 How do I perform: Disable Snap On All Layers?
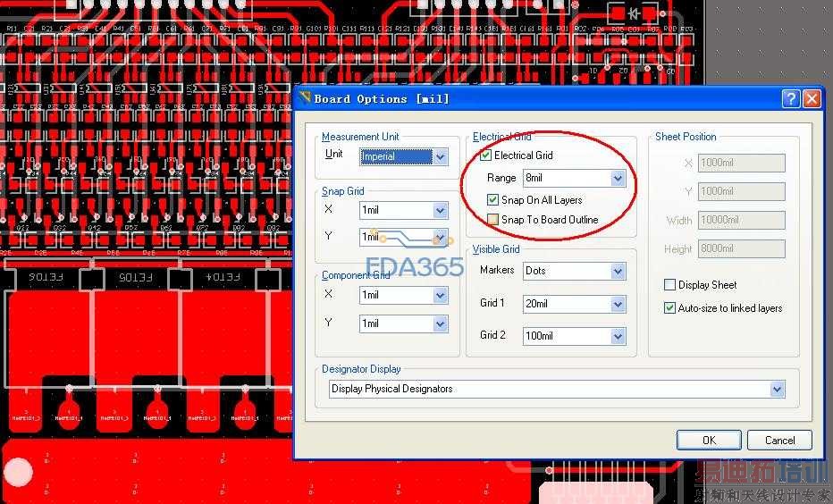click(492, 199)
